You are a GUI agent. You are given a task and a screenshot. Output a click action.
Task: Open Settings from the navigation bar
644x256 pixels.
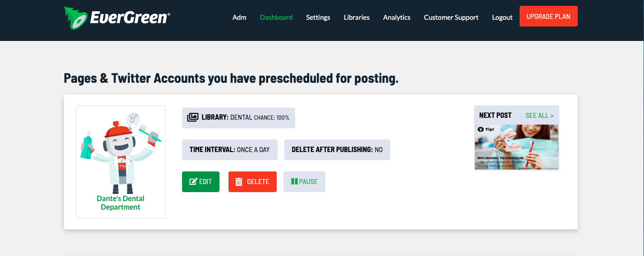(x=318, y=18)
